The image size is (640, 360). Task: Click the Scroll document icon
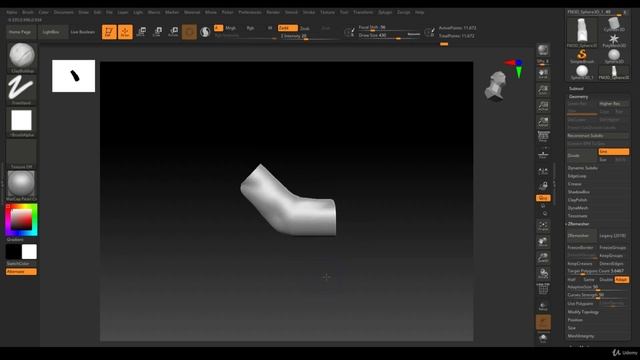543,74
